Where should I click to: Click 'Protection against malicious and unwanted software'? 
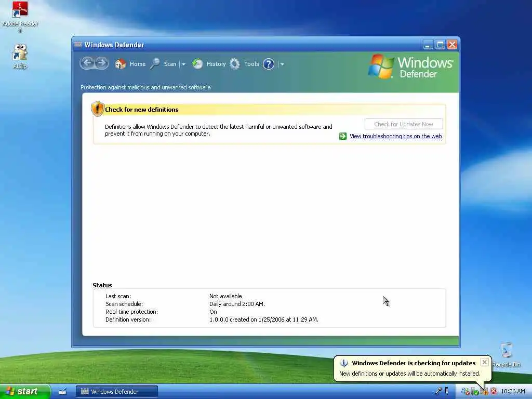(x=145, y=87)
